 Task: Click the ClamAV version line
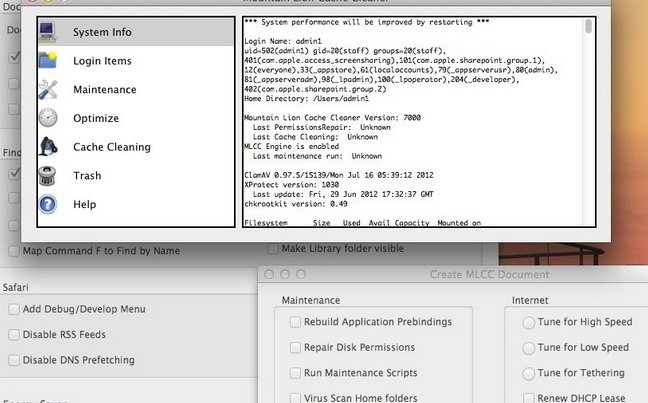click(338, 175)
